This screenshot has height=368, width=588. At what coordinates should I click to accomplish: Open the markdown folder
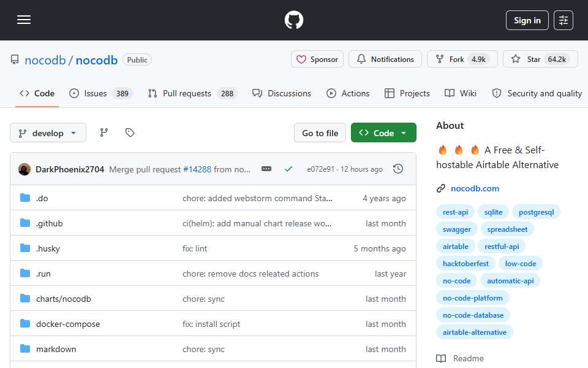point(56,349)
